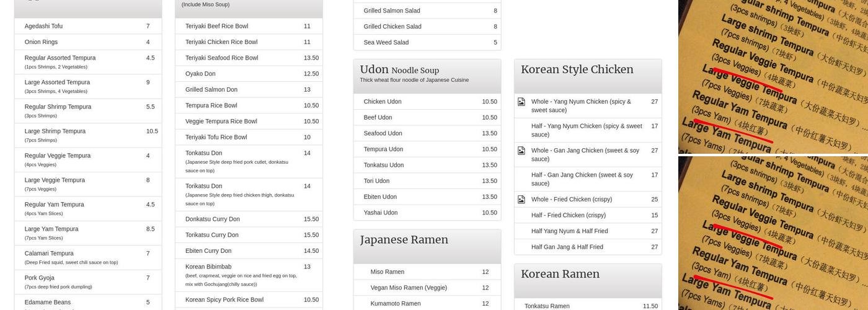Open photo icon for Whole Gan Jang Chicken
The image size is (868, 310).
(521, 151)
